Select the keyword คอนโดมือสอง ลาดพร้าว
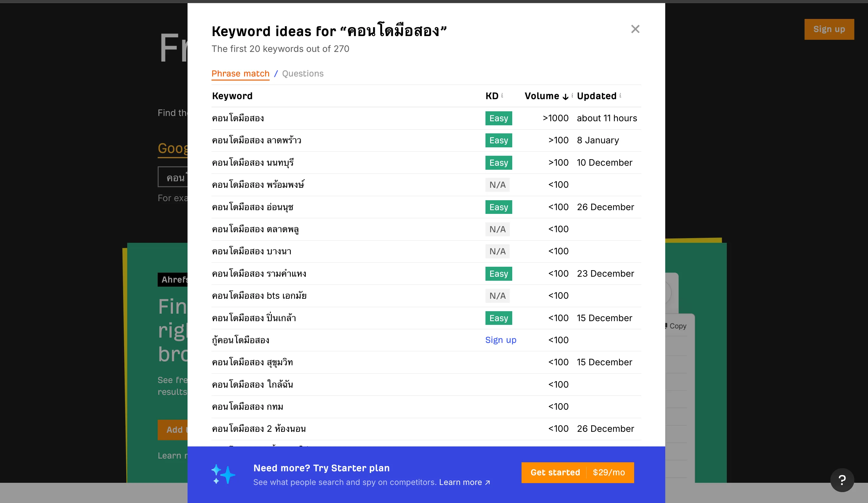 tap(257, 140)
